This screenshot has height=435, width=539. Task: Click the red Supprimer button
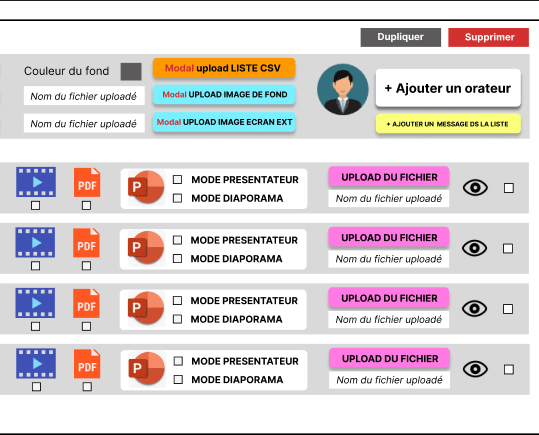[x=488, y=37]
